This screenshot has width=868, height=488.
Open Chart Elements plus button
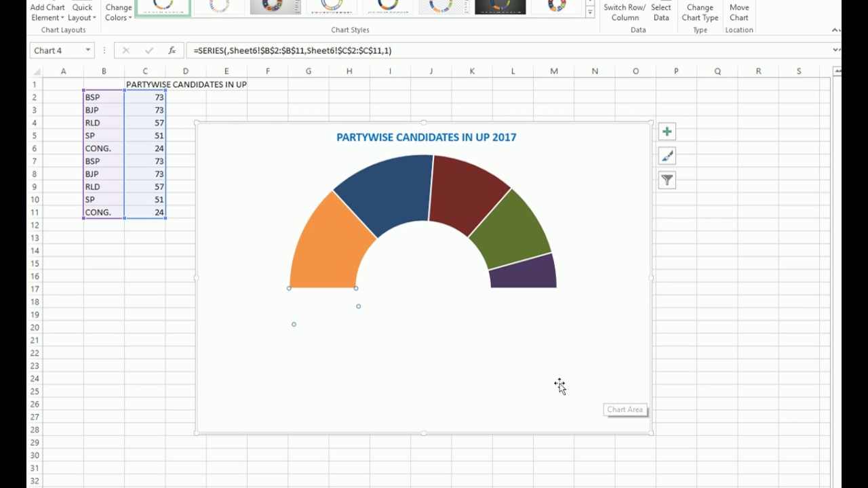(667, 131)
